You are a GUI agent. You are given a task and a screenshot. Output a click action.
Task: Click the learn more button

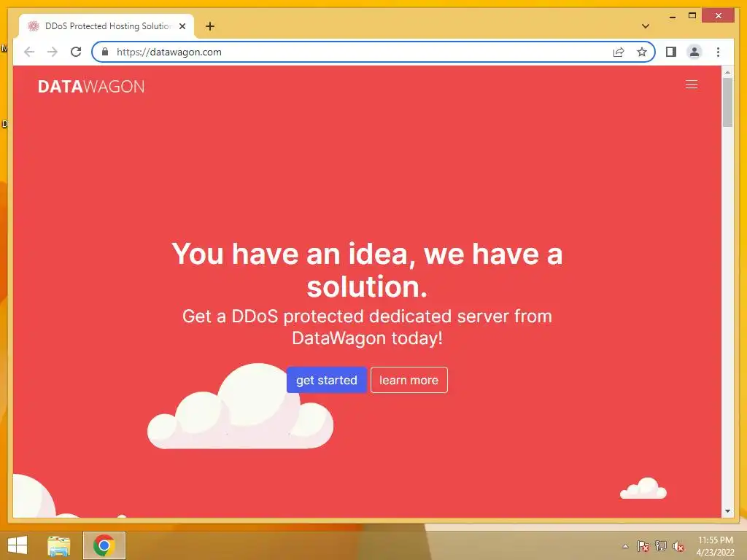coord(409,380)
